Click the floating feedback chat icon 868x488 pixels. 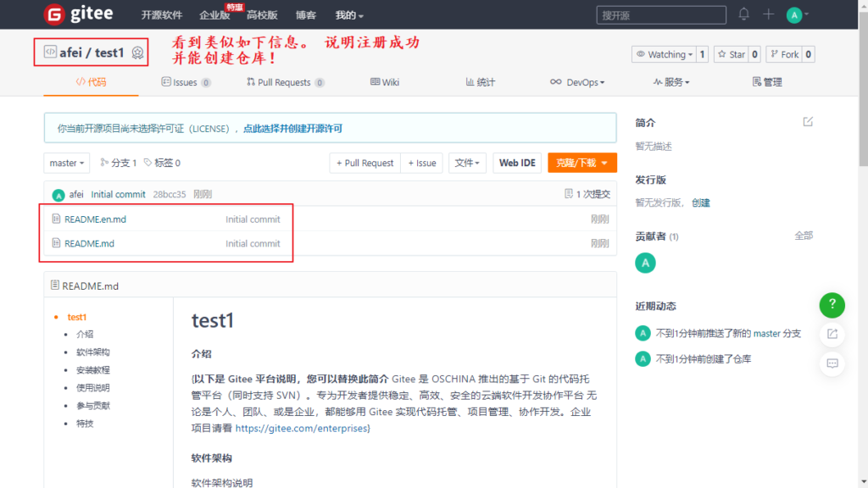tap(832, 363)
